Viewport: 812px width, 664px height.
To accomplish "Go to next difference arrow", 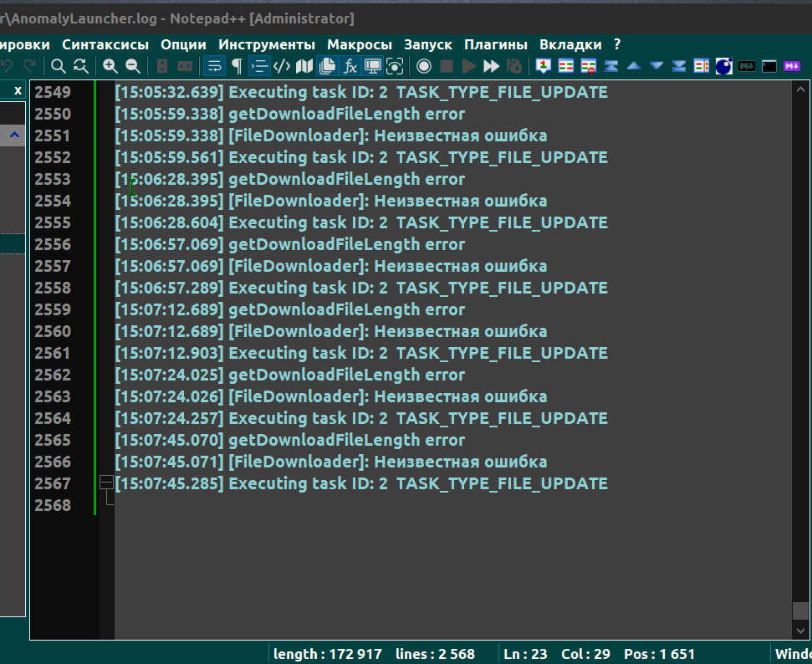I will [x=656, y=66].
